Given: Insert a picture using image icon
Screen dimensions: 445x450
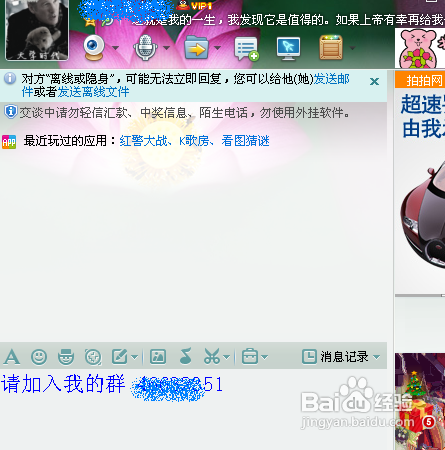Looking at the screenshot, I should pyautogui.click(x=158, y=357).
